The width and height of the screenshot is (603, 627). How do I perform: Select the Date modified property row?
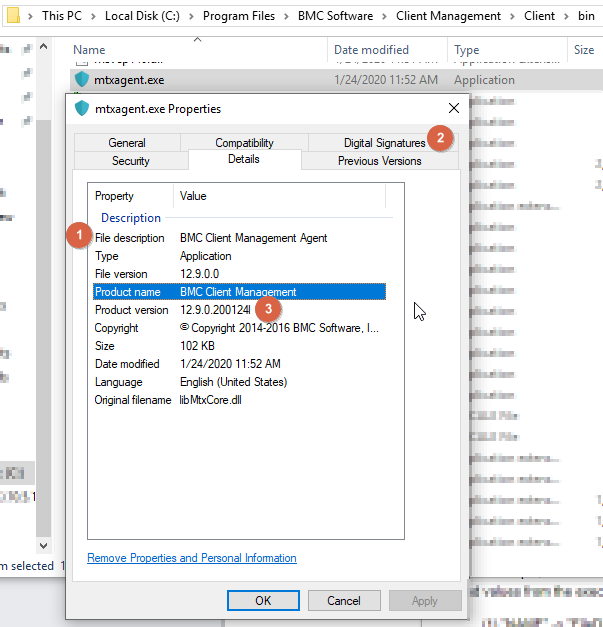pos(239,364)
